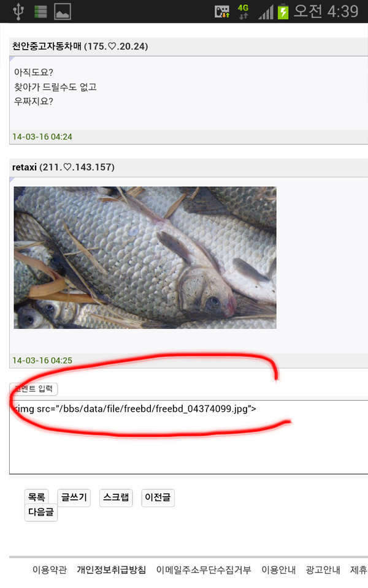Click the 글쓰기 write post button
The image size is (368, 588).
pos(74,497)
